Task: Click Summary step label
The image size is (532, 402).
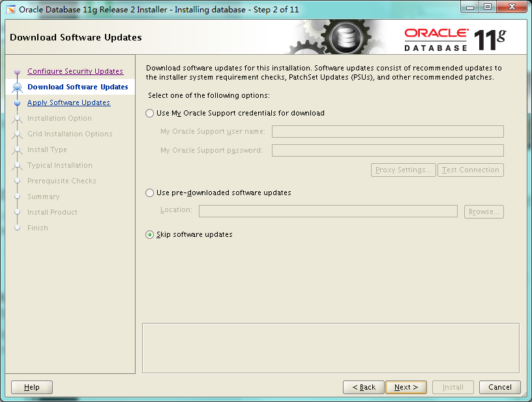Action: 44,196
